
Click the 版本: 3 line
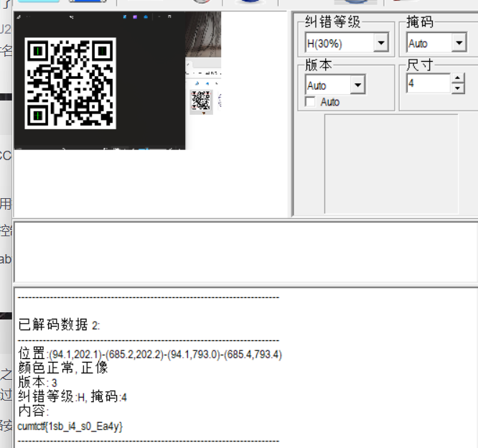coord(37,383)
